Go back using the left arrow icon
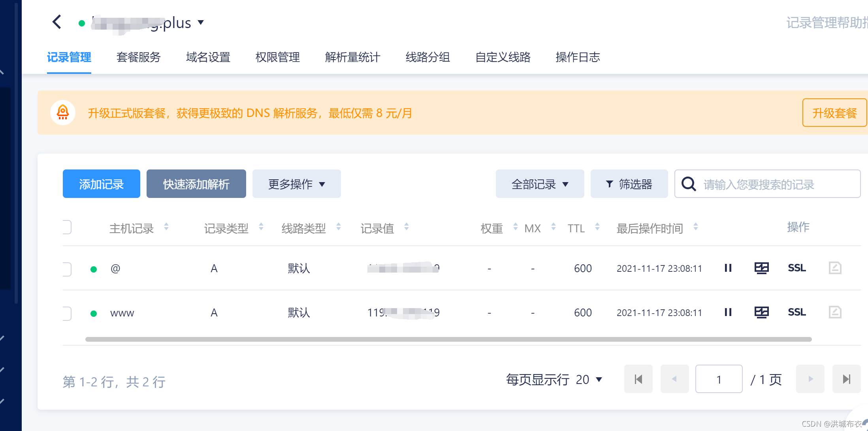Viewport: 868px width, 431px height. pyautogui.click(x=57, y=22)
